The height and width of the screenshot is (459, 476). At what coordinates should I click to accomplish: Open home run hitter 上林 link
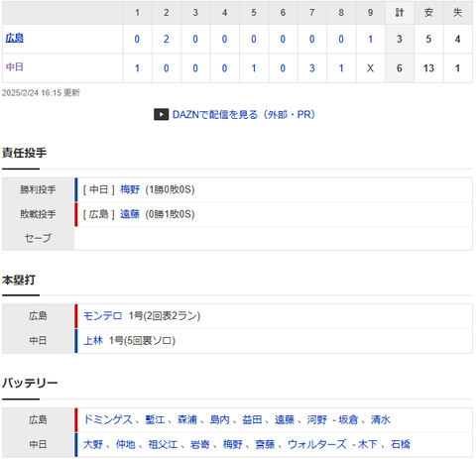[x=93, y=340]
